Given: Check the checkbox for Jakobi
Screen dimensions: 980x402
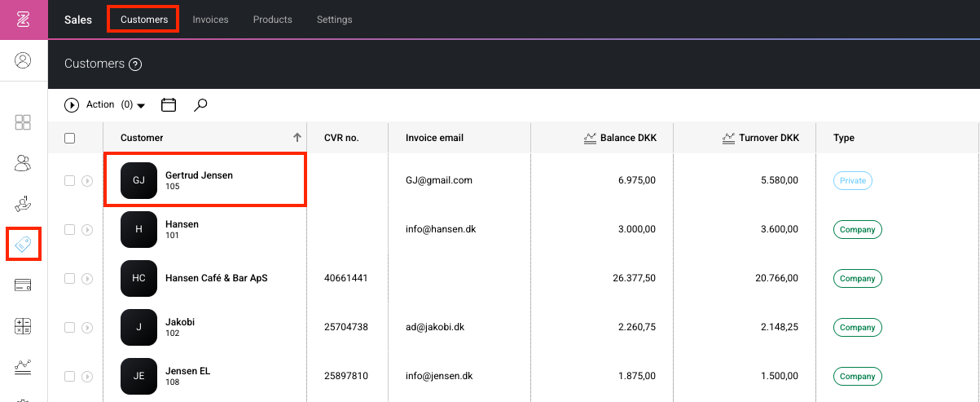Looking at the screenshot, I should 69,328.
